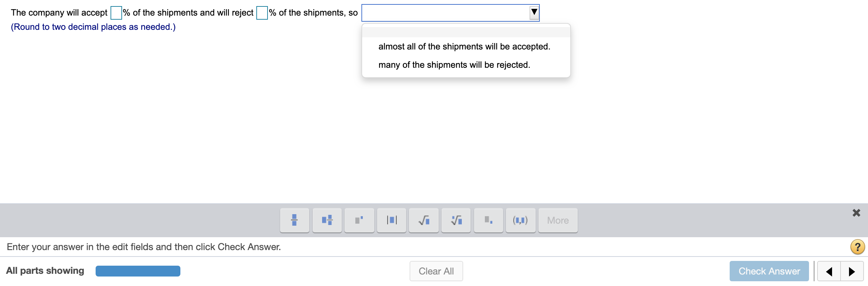
Task: Click the More button for extra math symbols
Action: coord(557,220)
